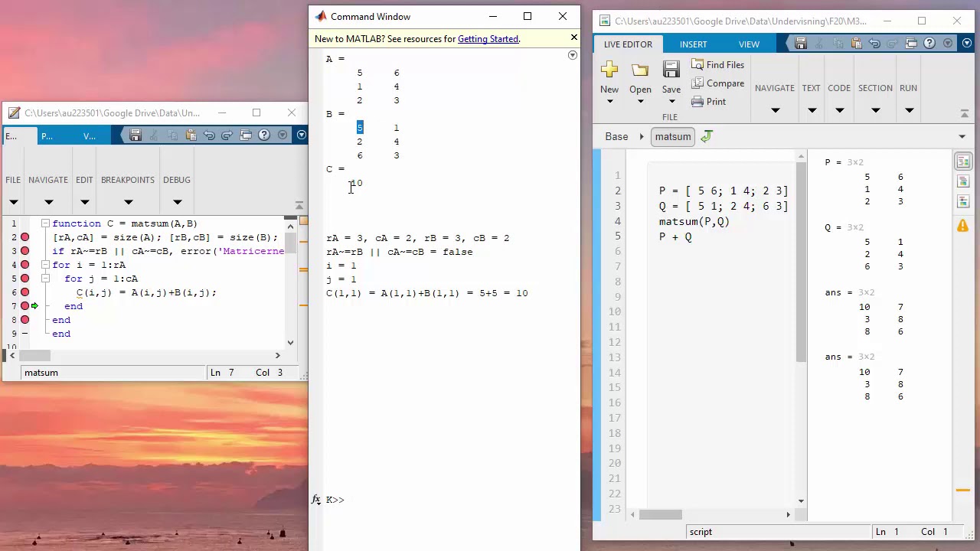The width and height of the screenshot is (980, 551).
Task: Toggle the breakpoint on line 8 of matsum
Action: tap(24, 320)
